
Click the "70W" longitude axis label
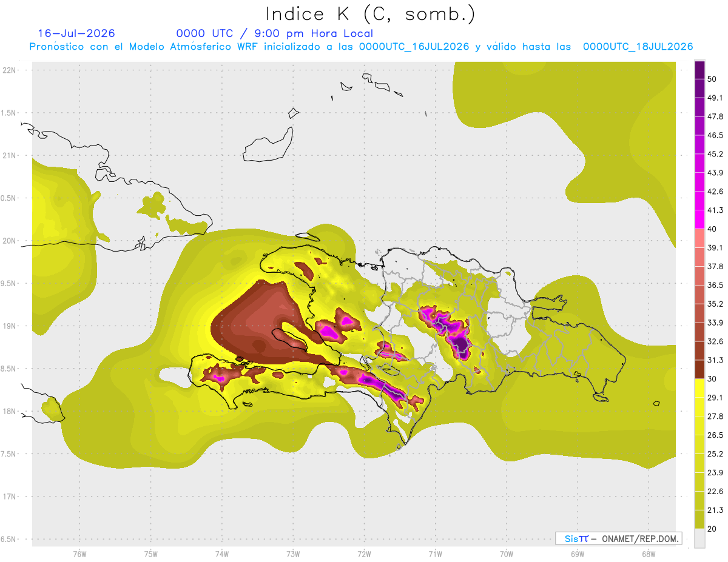(x=506, y=554)
